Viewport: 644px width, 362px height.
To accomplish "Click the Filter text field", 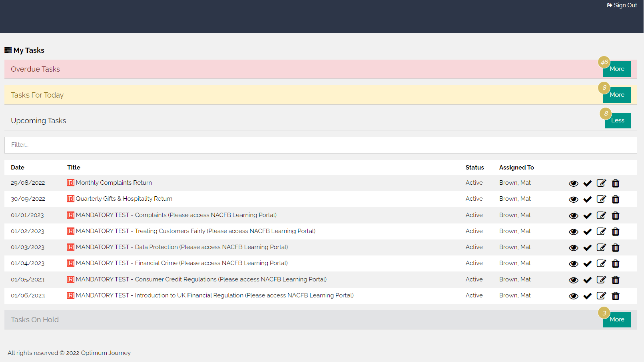I will (x=320, y=145).
